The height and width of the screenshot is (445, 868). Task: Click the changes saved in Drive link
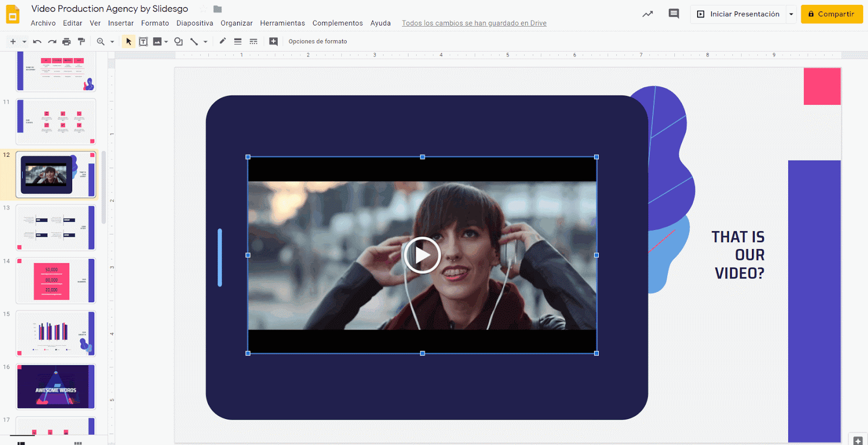[x=474, y=23]
